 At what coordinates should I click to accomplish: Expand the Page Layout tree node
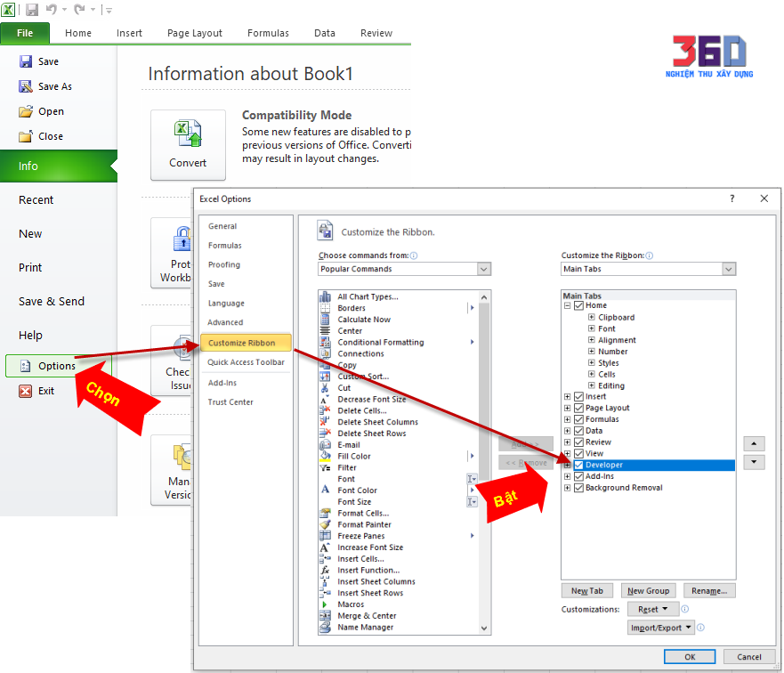568,408
